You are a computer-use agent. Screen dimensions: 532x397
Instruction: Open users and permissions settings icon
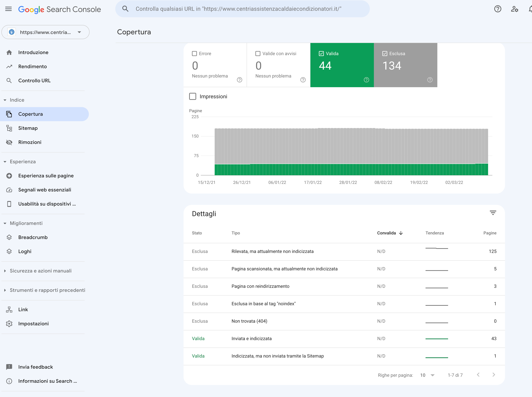[x=514, y=9]
